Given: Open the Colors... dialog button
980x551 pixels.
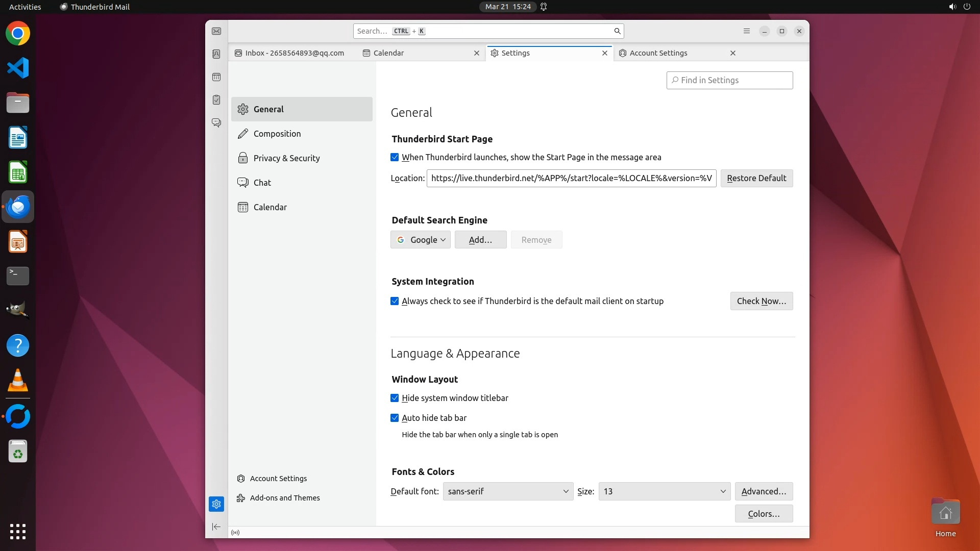Looking at the screenshot, I should (764, 514).
